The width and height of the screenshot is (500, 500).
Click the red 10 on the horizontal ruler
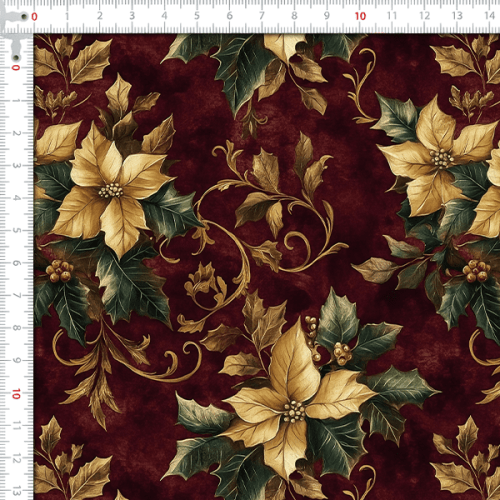pos(360,16)
